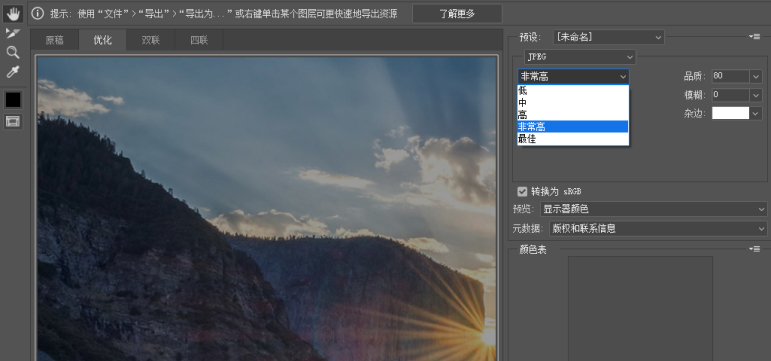Open the preview 显示器颜色 dropdown
771x361 pixels.
653,209
